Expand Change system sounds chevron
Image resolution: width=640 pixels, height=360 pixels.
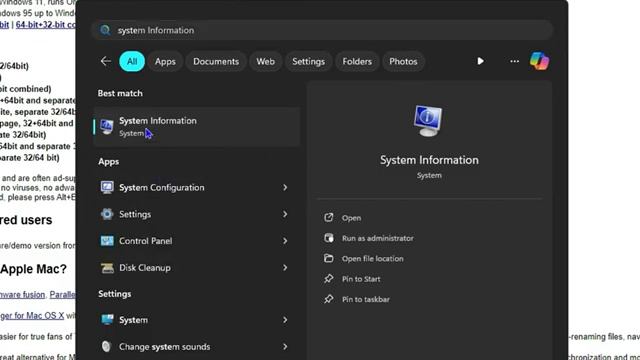(x=285, y=347)
